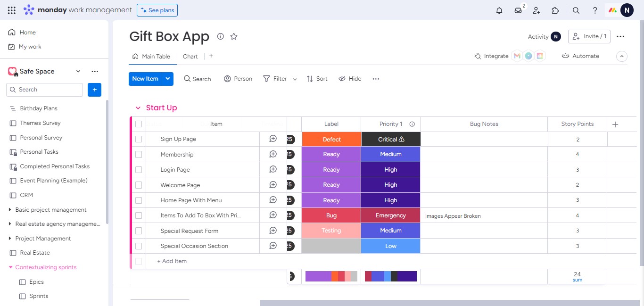Open the apps marketplace puzzle icon
The width and height of the screenshot is (644, 306).
click(x=555, y=10)
